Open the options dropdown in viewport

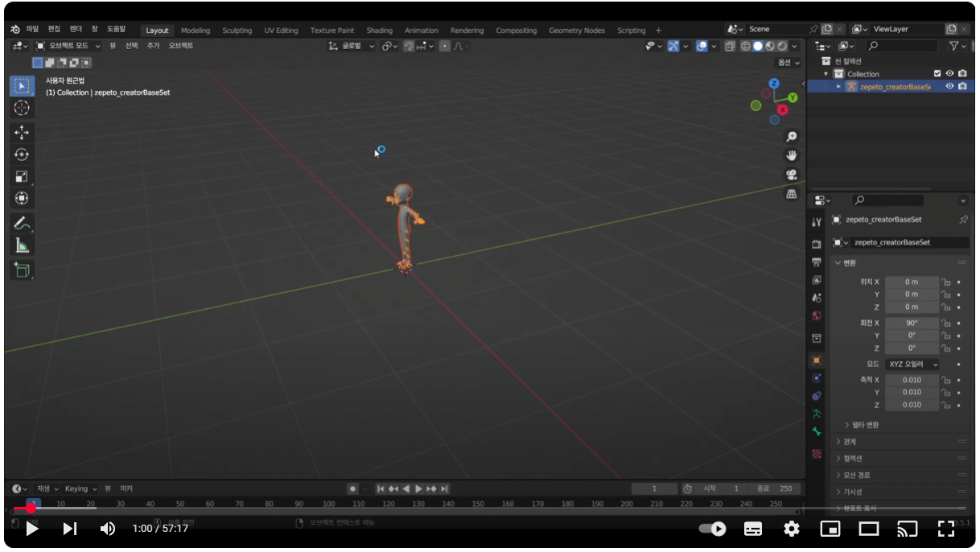(788, 63)
